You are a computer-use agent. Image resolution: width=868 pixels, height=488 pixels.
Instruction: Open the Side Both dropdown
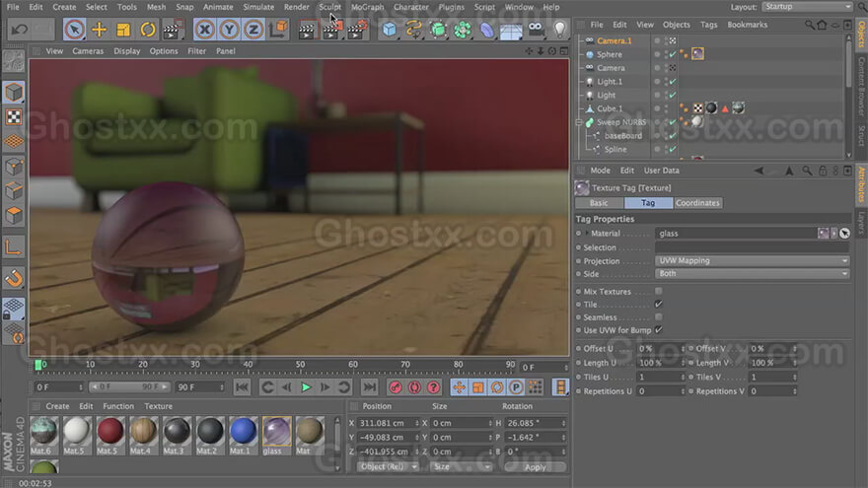753,273
